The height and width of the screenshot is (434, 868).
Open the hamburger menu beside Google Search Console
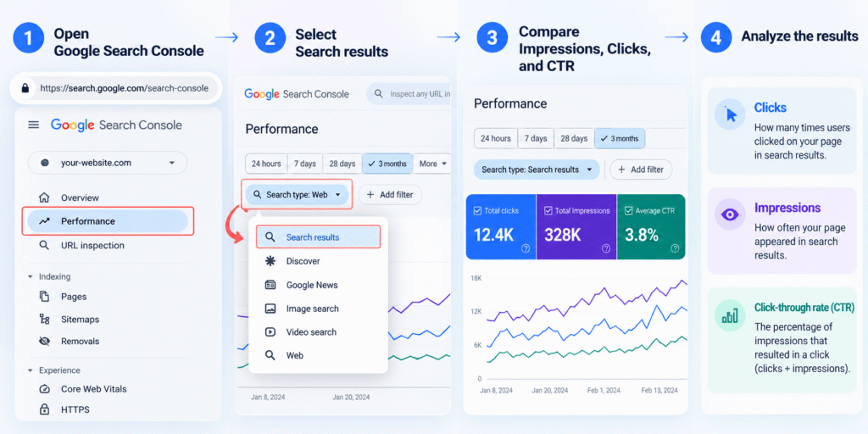(34, 125)
